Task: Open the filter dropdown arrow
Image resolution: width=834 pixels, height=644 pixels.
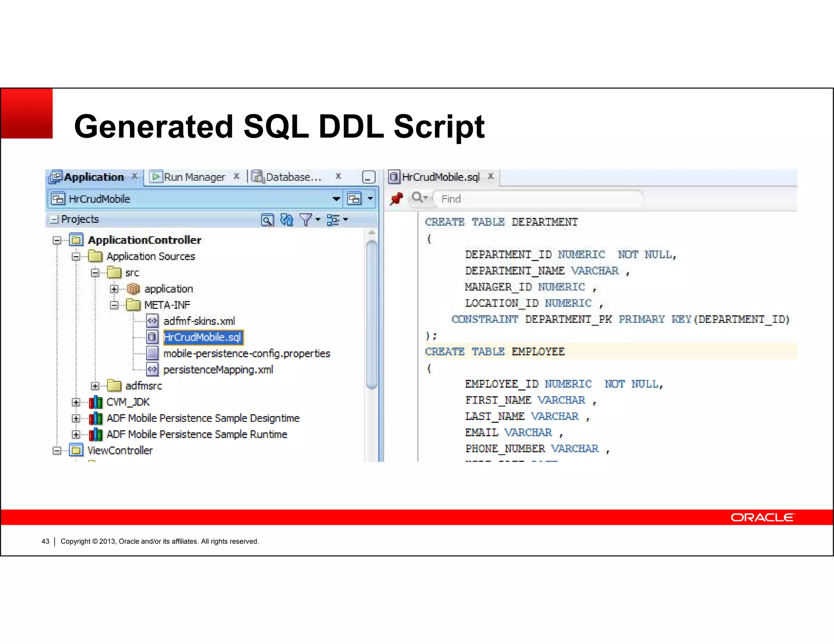Action: (x=318, y=220)
